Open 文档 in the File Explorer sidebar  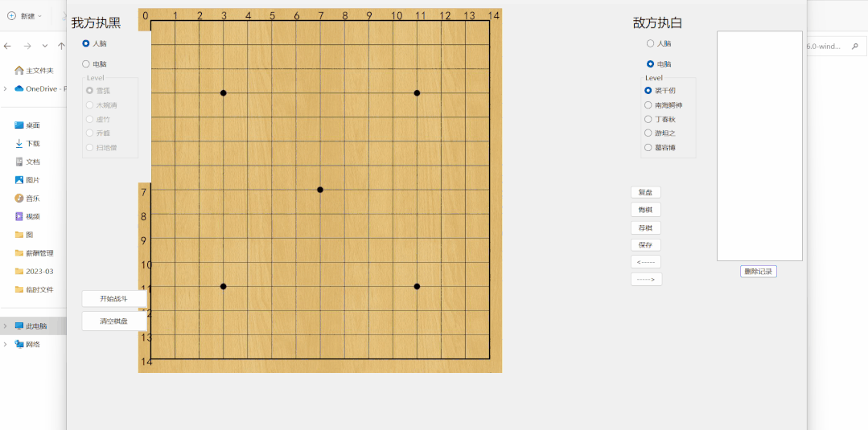click(x=27, y=162)
